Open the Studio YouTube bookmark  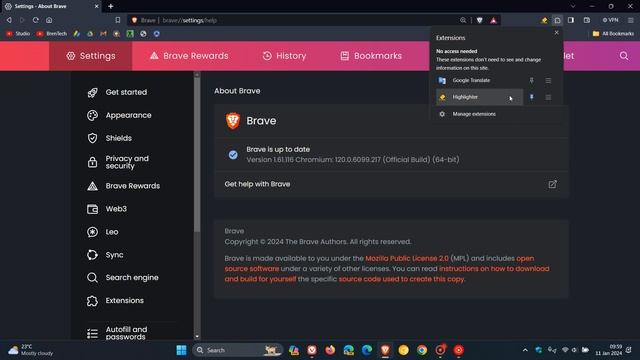tap(18, 33)
